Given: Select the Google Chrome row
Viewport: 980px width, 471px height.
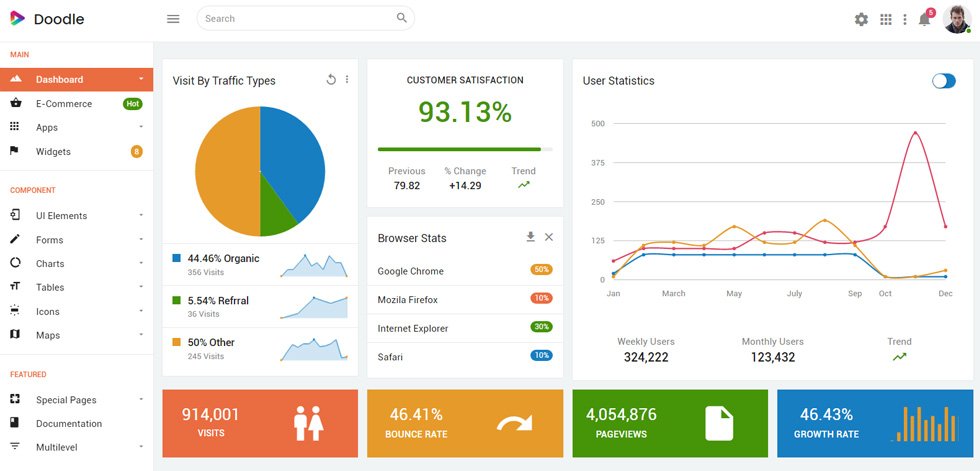Looking at the screenshot, I should [x=465, y=271].
